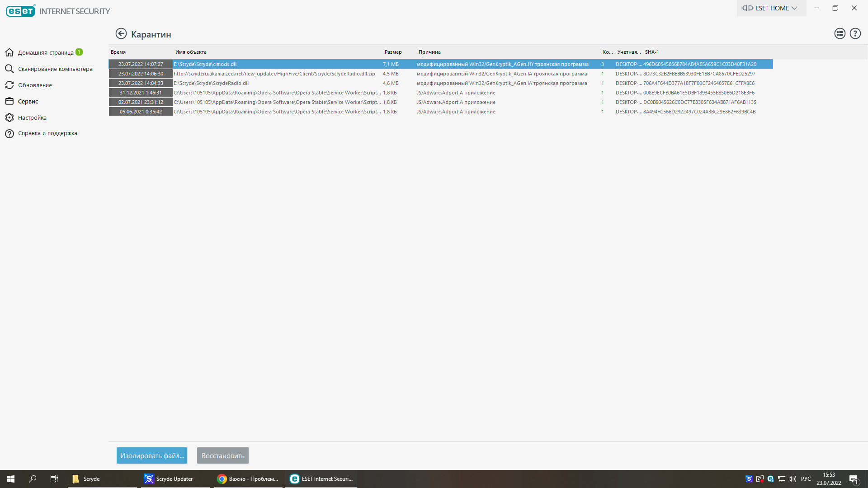
Task: Switch to Scryde Updater in taskbar
Action: [174, 479]
